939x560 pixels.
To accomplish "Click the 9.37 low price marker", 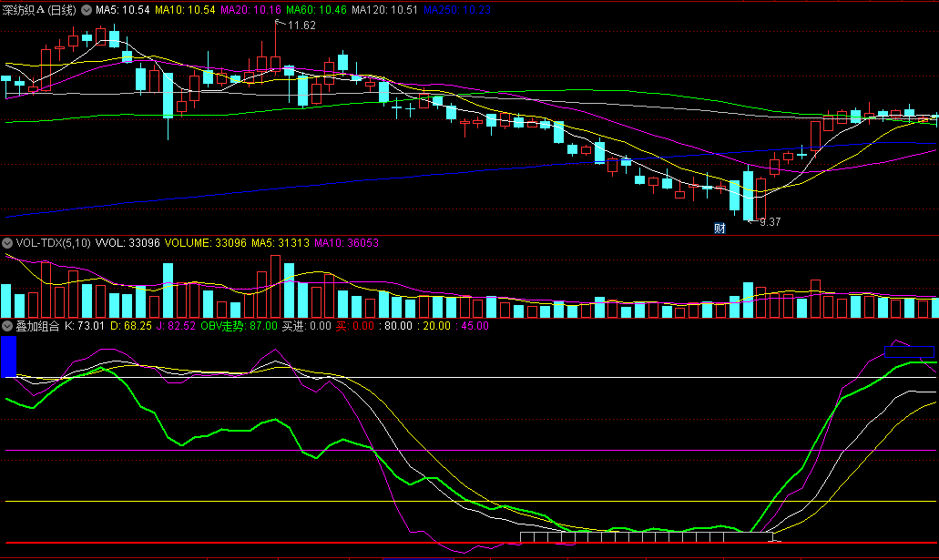I will 771,222.
